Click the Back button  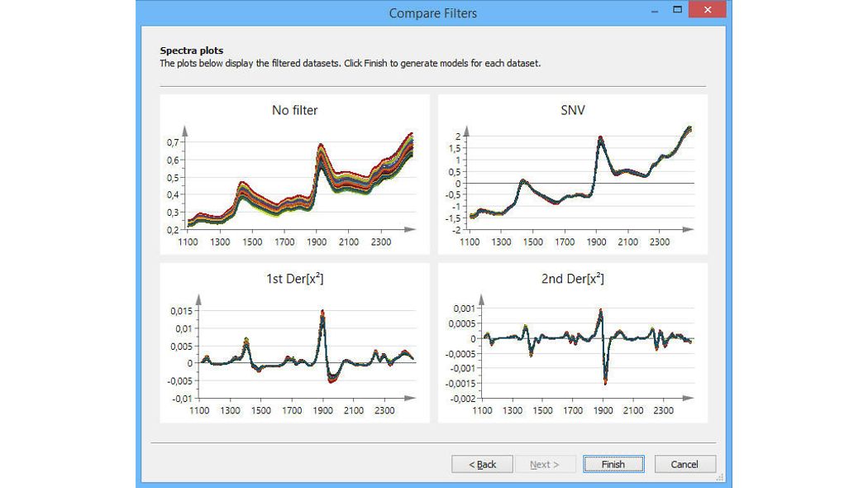482,464
